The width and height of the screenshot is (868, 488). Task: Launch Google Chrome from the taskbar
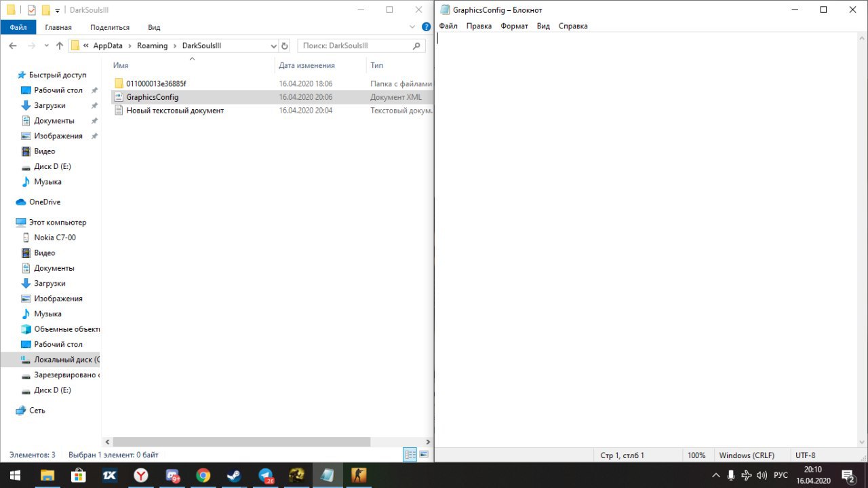[x=203, y=475]
